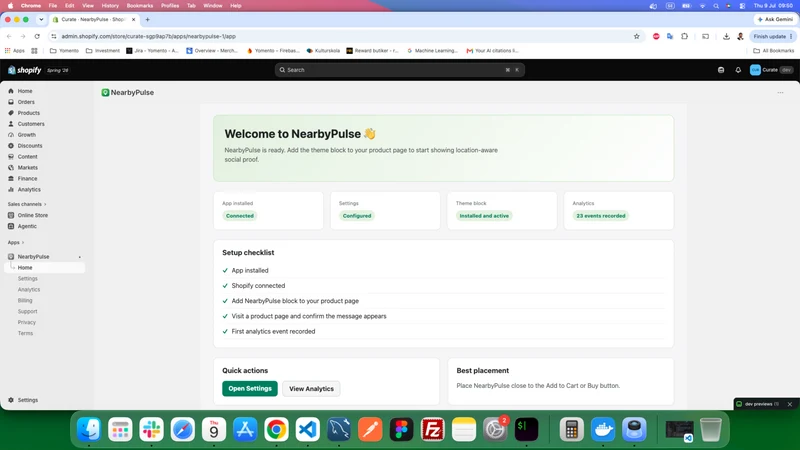800x450 pixels.
Task: Open Shopify Analytics in the sidebar
Action: [29, 189]
